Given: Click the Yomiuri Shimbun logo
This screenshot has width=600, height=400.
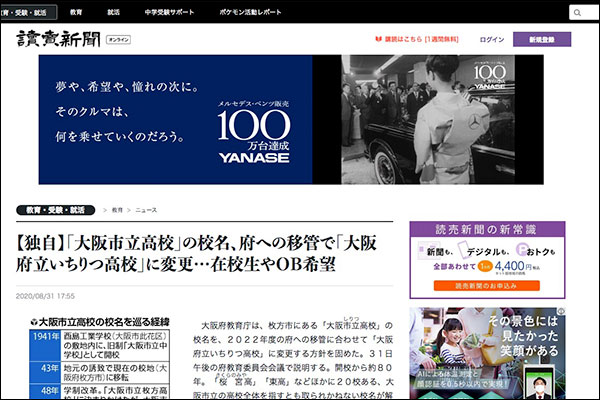Looking at the screenshot, I should coord(59,39).
